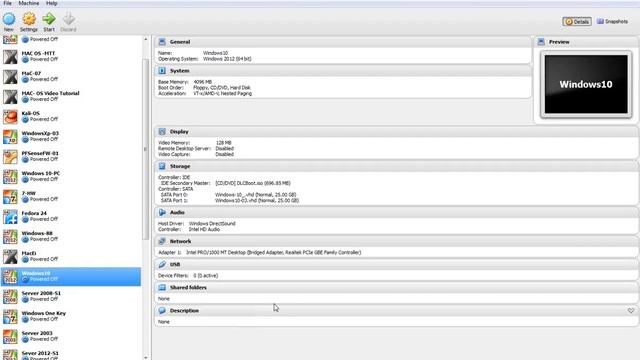Select the highlighted Windows10 machine row

coord(71,276)
